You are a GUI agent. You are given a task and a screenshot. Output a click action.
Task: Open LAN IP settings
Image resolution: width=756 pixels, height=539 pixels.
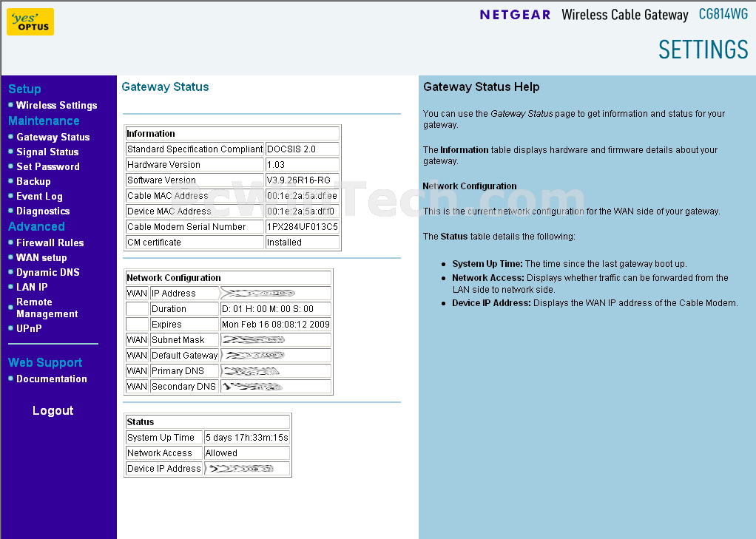click(32, 287)
